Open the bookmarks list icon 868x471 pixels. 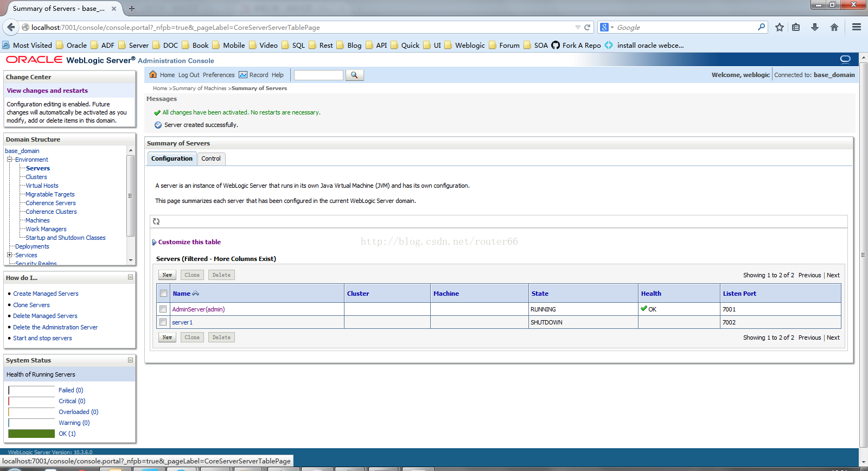(796, 27)
